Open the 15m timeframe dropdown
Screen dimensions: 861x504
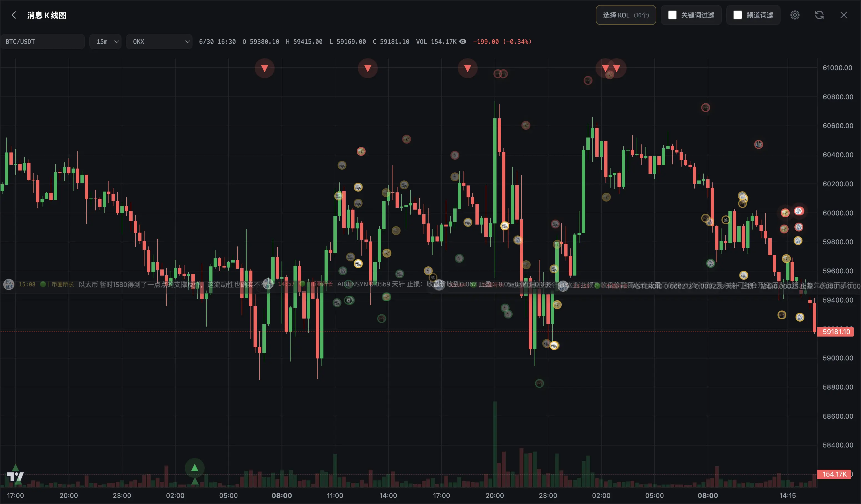[x=105, y=41]
